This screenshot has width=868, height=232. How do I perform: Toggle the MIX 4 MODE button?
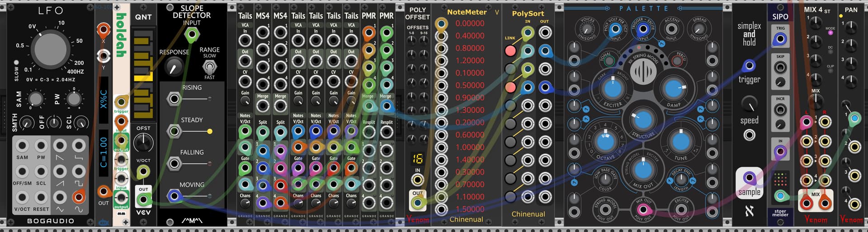(830, 33)
